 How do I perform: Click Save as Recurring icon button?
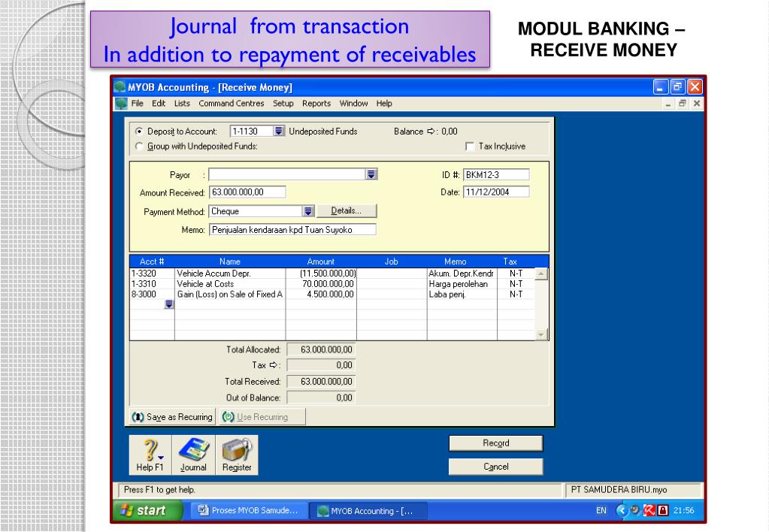[171, 417]
